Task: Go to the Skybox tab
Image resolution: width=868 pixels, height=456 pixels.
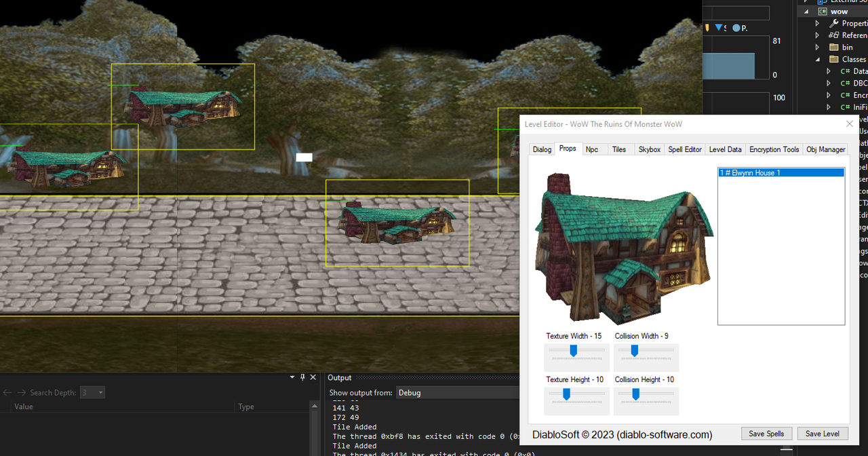Action: (x=650, y=149)
